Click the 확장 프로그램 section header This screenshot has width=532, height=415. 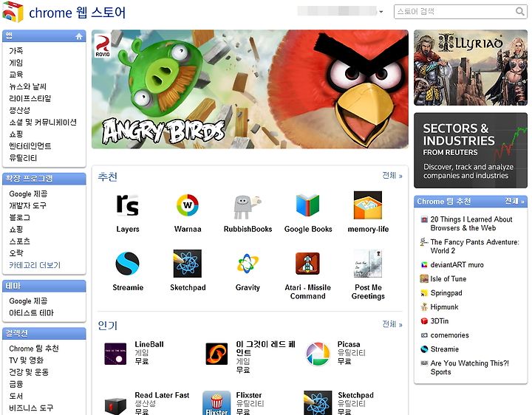(x=44, y=179)
